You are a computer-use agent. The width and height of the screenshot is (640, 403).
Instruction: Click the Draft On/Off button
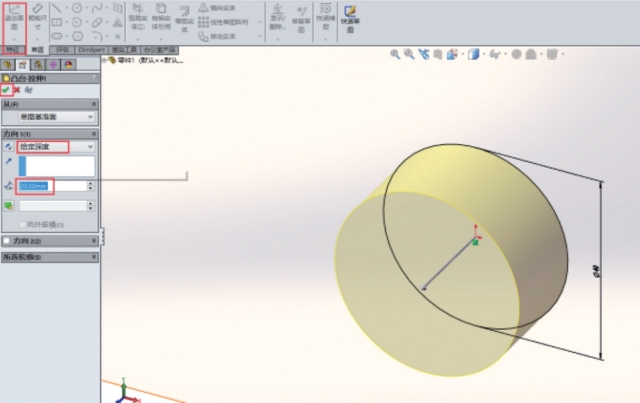click(x=8, y=206)
